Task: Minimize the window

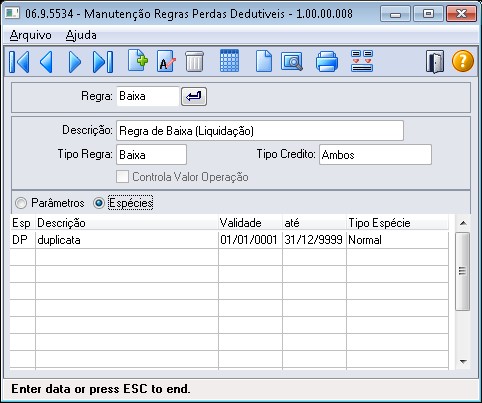Action: [x=395, y=14]
